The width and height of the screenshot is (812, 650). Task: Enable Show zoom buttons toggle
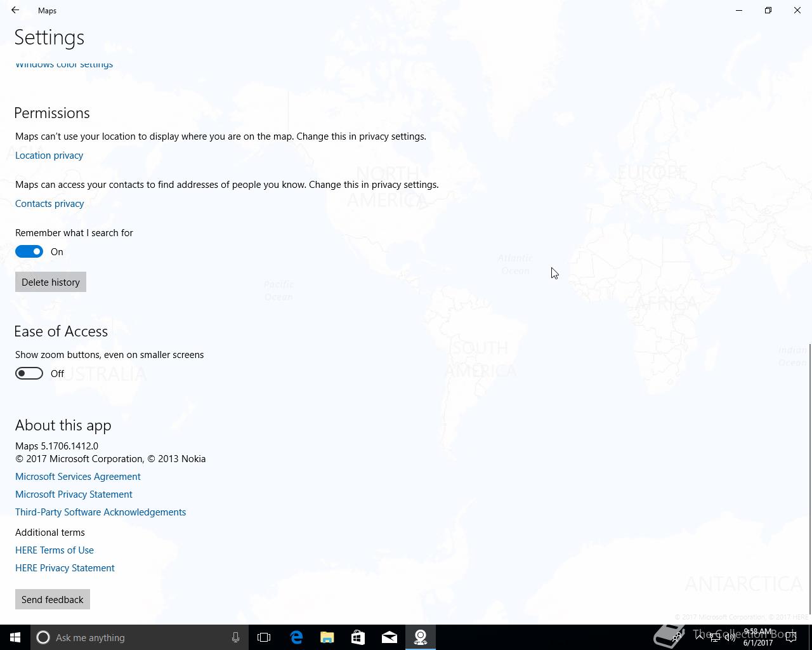29,374
